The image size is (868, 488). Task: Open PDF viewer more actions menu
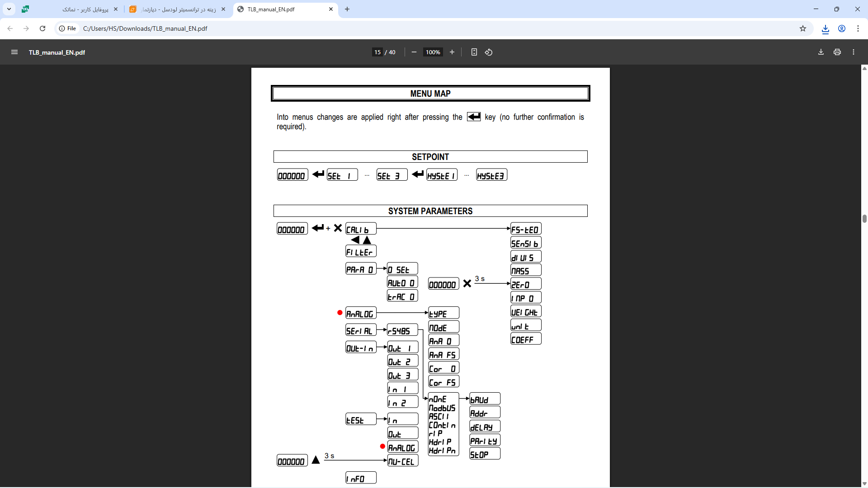point(853,52)
